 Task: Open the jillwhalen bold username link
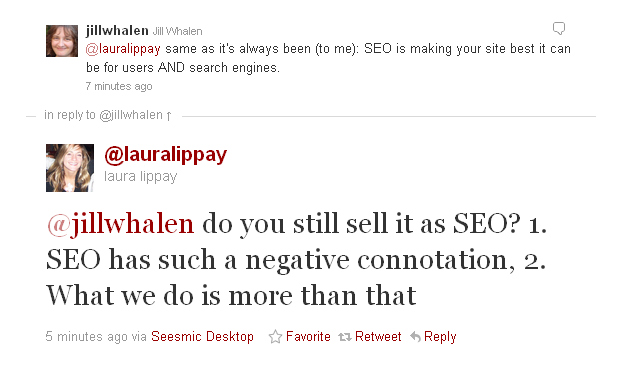click(117, 31)
